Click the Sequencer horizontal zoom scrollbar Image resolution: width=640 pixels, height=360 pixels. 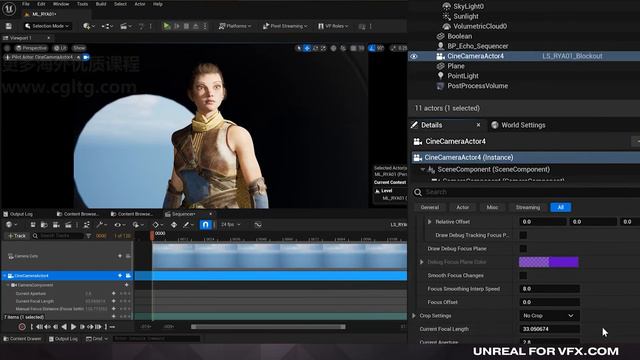point(268,327)
